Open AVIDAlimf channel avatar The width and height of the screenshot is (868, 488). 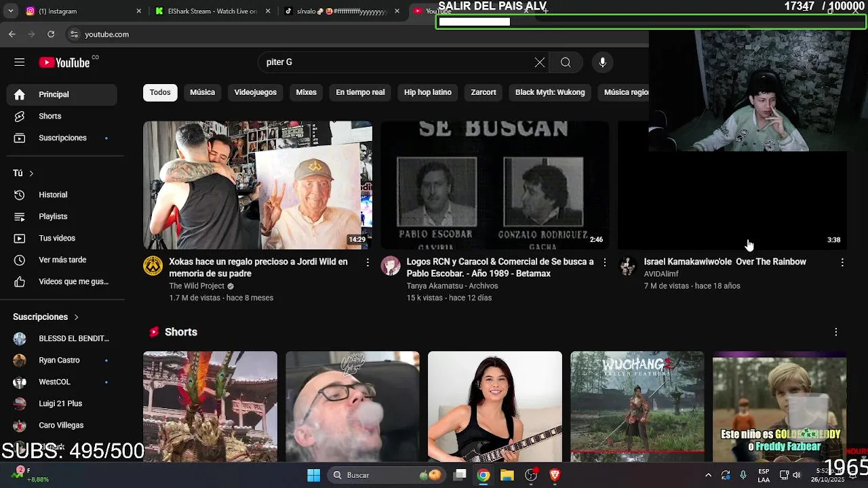(x=628, y=266)
